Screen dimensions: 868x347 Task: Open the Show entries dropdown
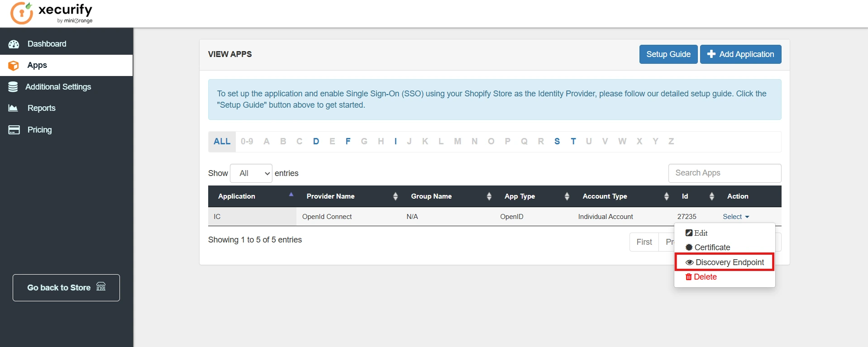(x=251, y=173)
